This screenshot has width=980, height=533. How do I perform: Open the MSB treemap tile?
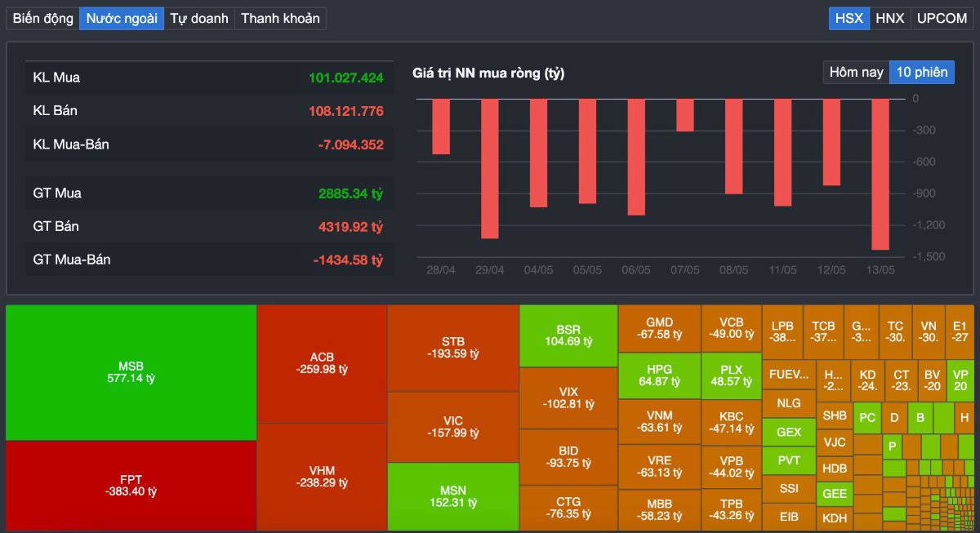[x=131, y=373]
